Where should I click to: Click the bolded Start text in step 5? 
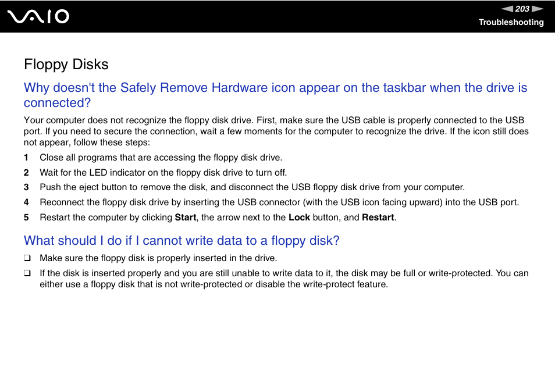[x=187, y=217]
